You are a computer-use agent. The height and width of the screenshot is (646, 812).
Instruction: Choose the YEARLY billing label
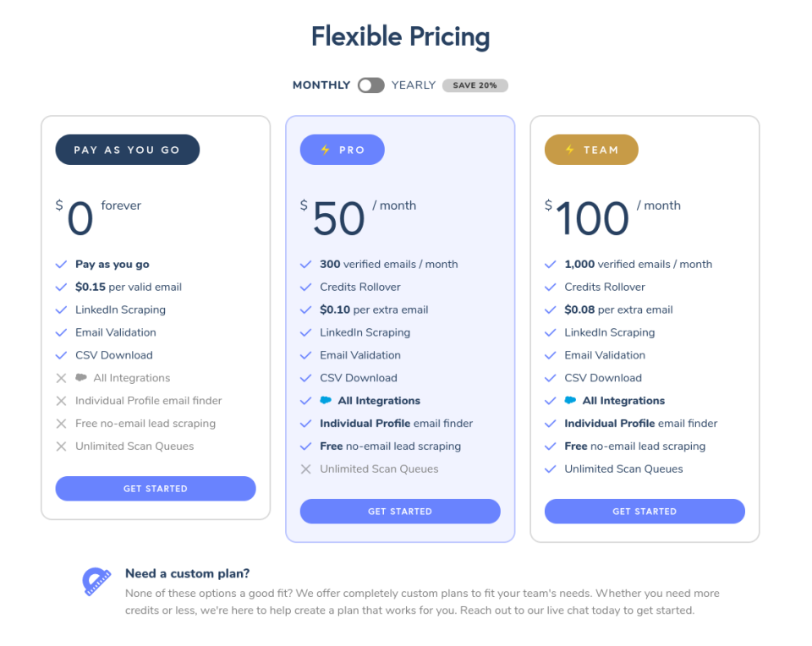[x=414, y=85]
